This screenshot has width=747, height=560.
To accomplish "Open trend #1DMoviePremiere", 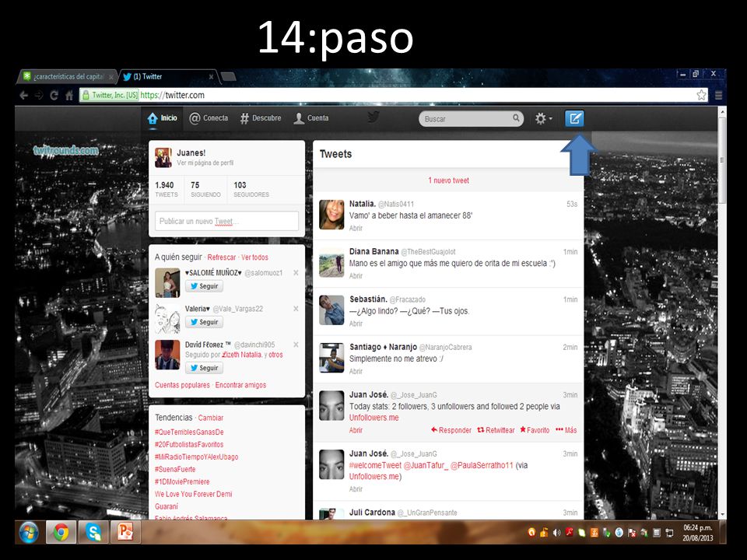I will point(182,481).
